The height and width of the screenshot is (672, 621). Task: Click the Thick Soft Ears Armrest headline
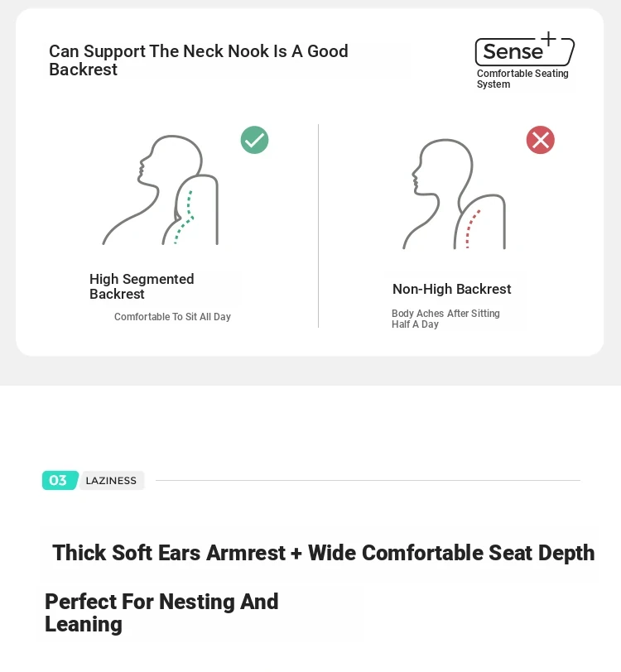[324, 553]
